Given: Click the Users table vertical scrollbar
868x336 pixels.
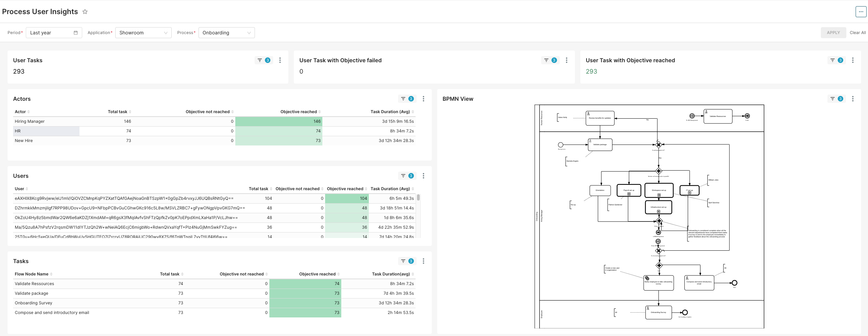Looking at the screenshot, I should click(418, 197).
